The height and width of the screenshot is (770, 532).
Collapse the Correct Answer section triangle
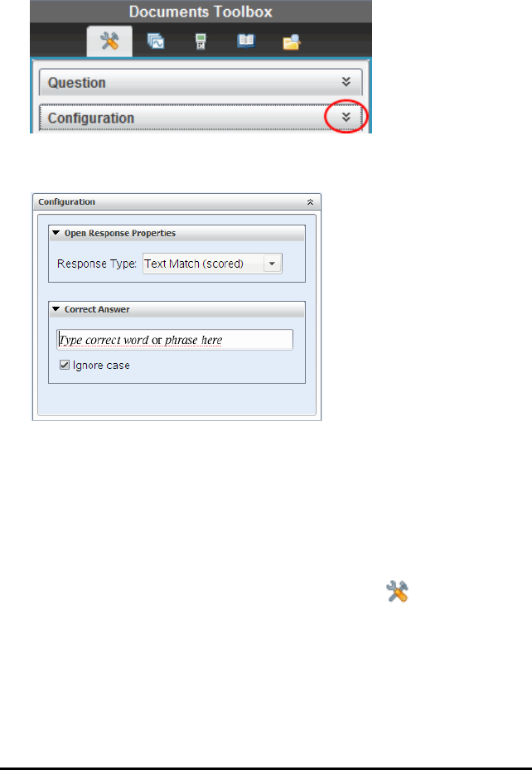pyautogui.click(x=56, y=309)
